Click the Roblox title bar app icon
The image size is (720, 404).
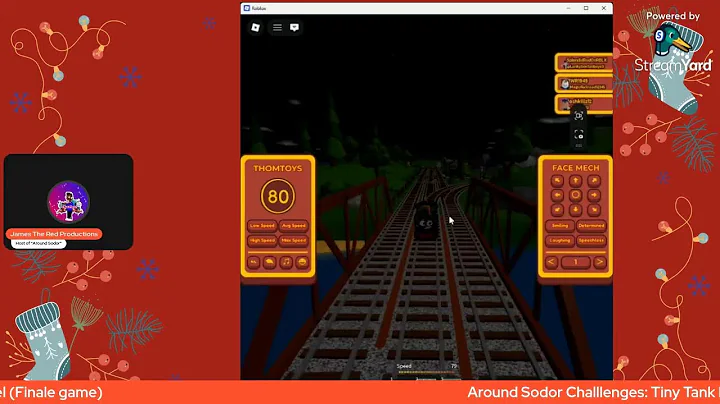coord(247,8)
